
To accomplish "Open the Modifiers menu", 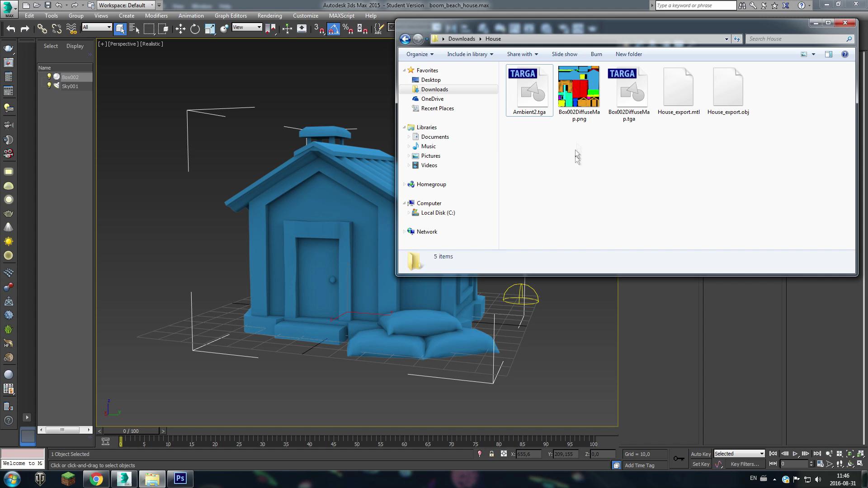I will click(156, 16).
